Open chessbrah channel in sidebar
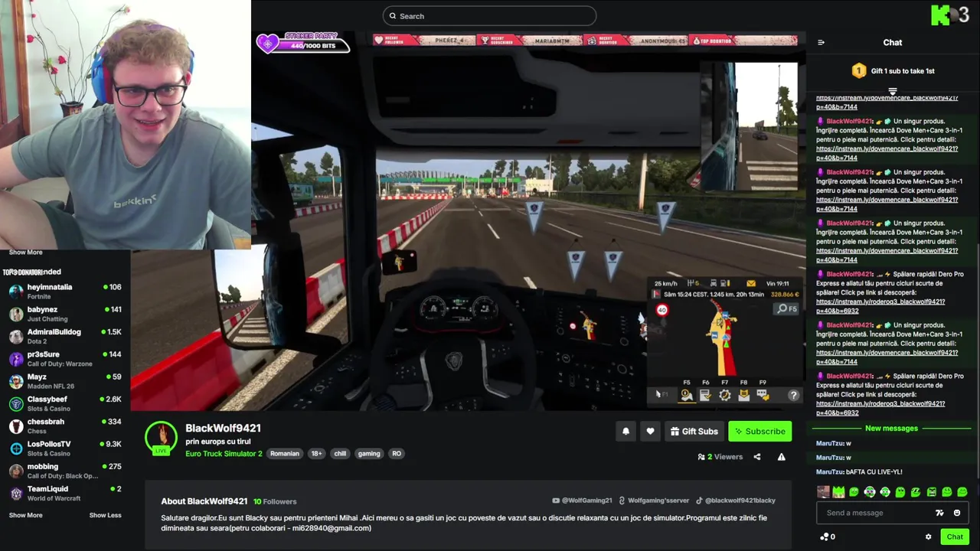This screenshot has width=980, height=551. [x=65, y=426]
